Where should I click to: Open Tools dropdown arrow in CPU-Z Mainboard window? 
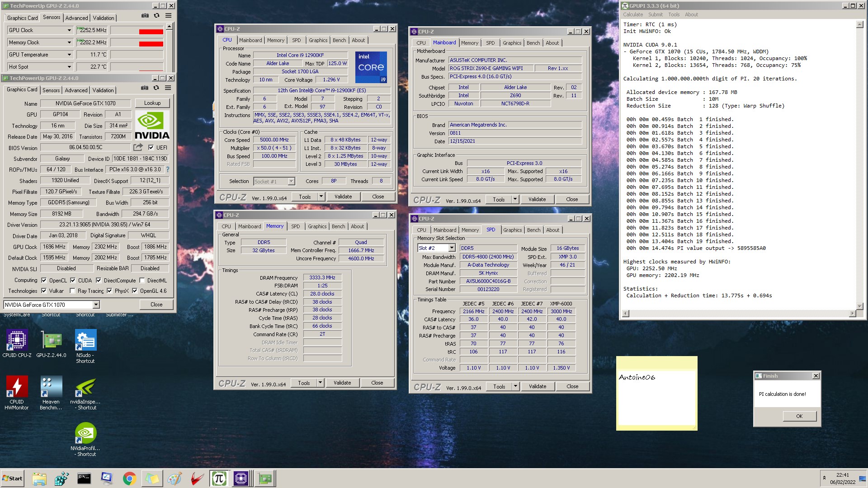point(515,199)
